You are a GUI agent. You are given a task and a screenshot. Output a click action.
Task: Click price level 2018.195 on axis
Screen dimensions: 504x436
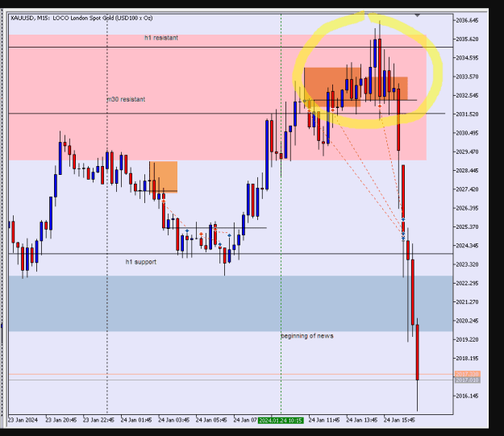point(467,359)
